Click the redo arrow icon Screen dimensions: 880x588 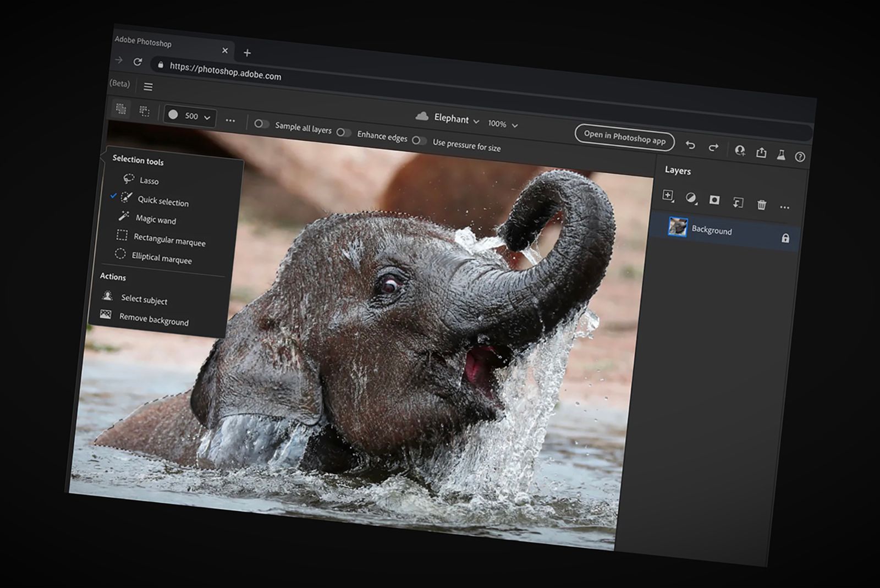pos(713,147)
